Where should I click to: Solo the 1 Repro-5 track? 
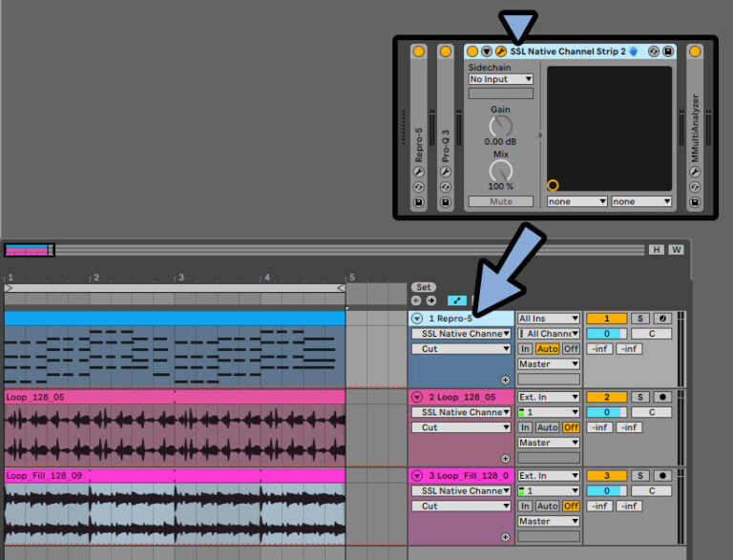tap(640, 319)
